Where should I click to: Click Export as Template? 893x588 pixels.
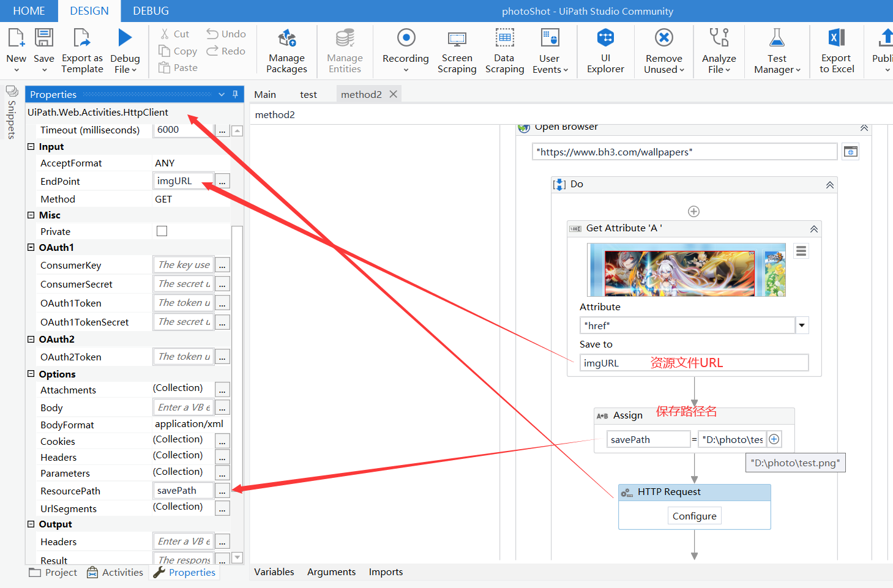click(82, 50)
